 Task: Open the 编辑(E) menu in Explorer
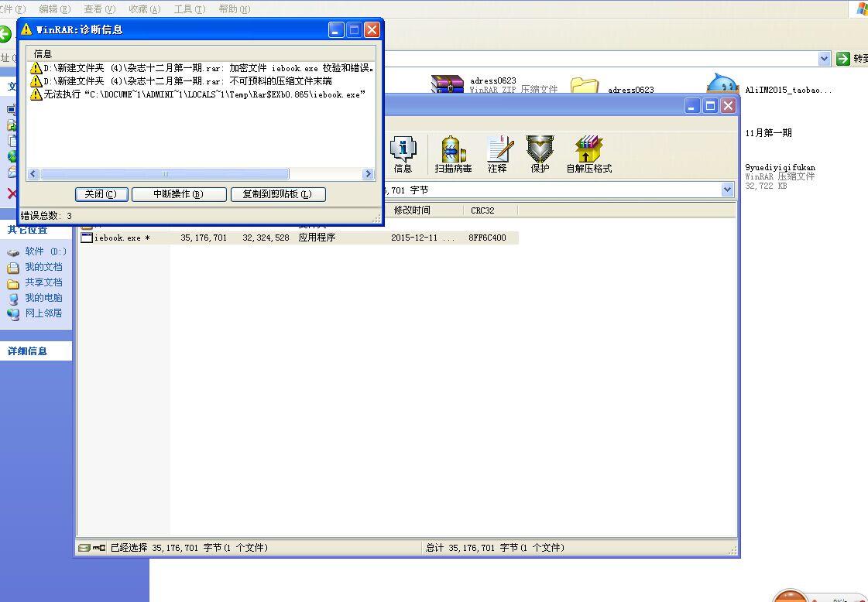point(55,9)
